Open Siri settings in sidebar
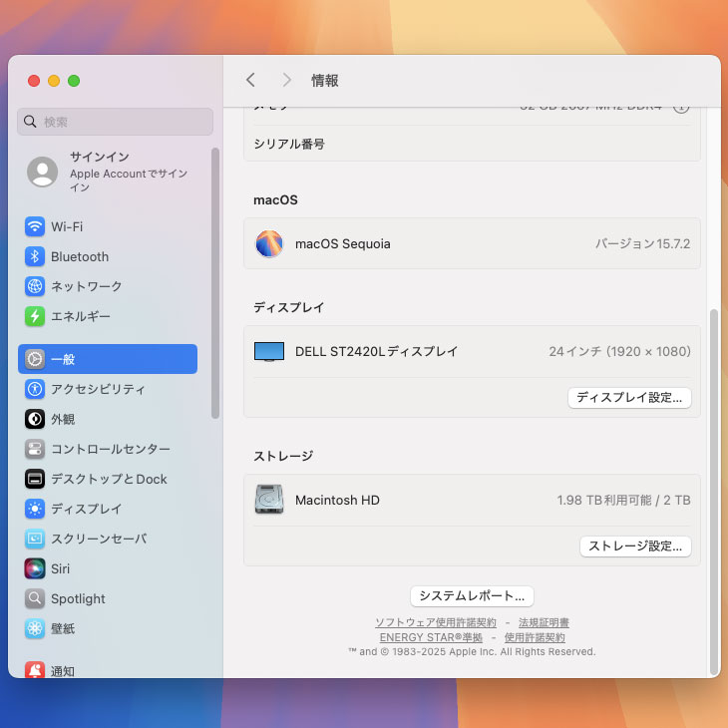Viewport: 728px width, 728px height. coord(60,568)
